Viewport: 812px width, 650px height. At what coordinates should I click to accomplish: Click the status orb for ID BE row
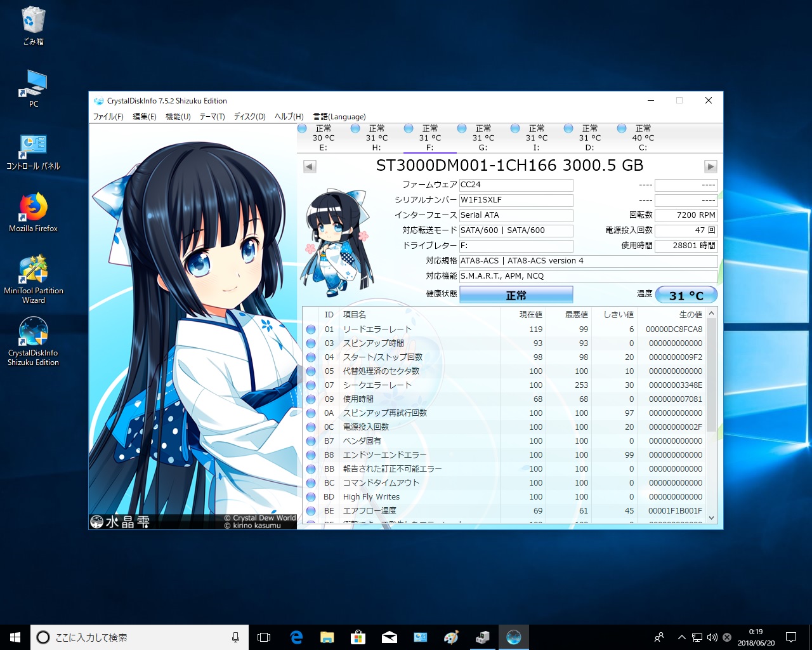pyautogui.click(x=311, y=511)
